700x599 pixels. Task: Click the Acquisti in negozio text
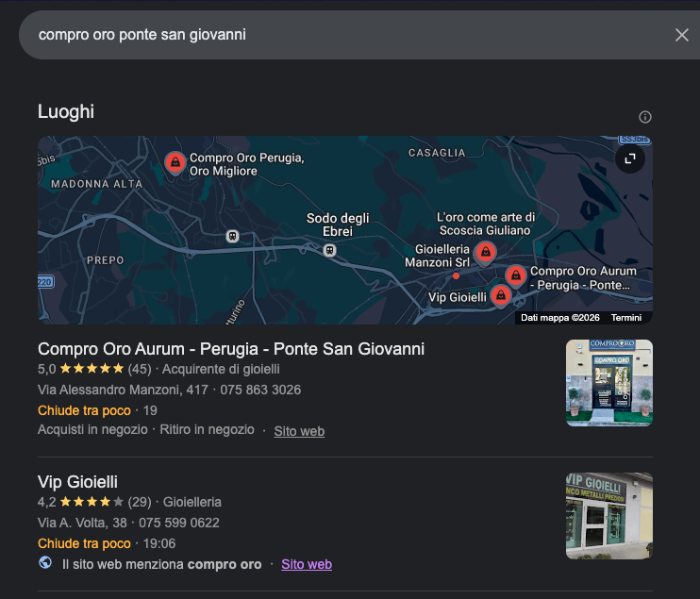click(x=92, y=430)
